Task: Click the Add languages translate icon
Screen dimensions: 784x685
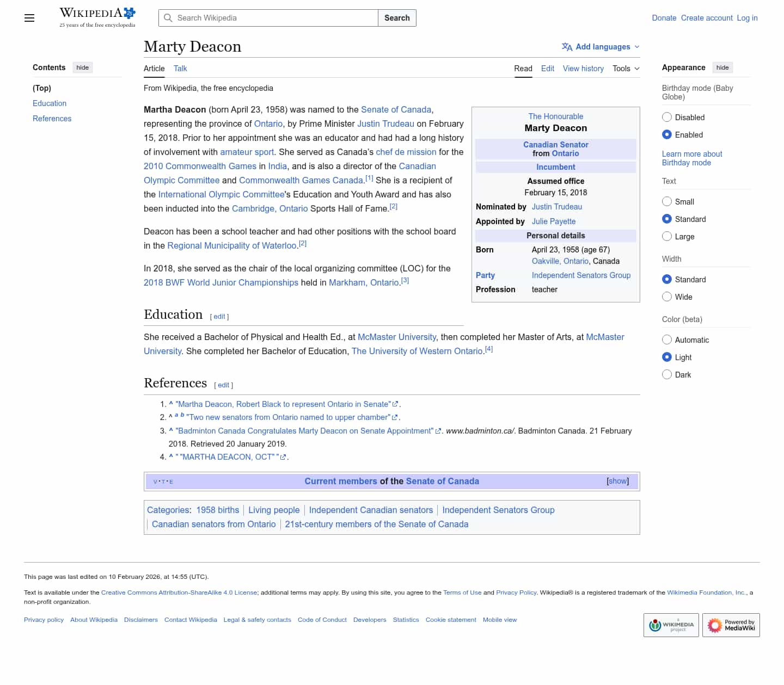Action: (567, 47)
